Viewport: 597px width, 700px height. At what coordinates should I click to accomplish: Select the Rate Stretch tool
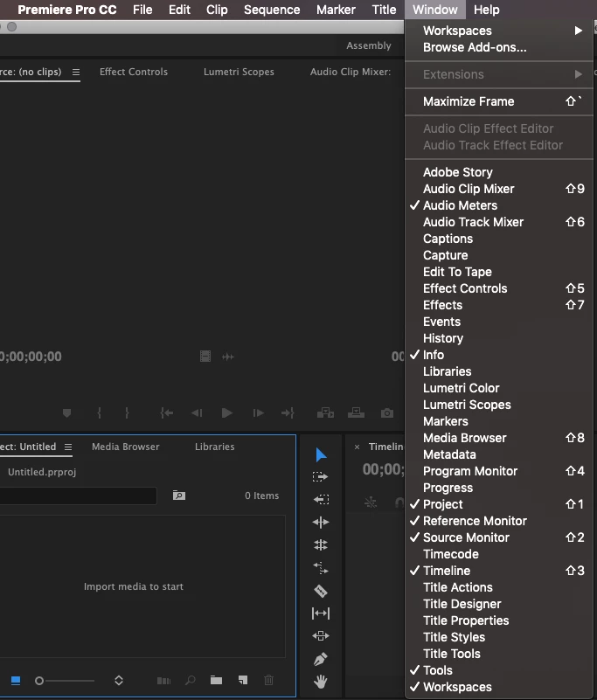point(321,568)
